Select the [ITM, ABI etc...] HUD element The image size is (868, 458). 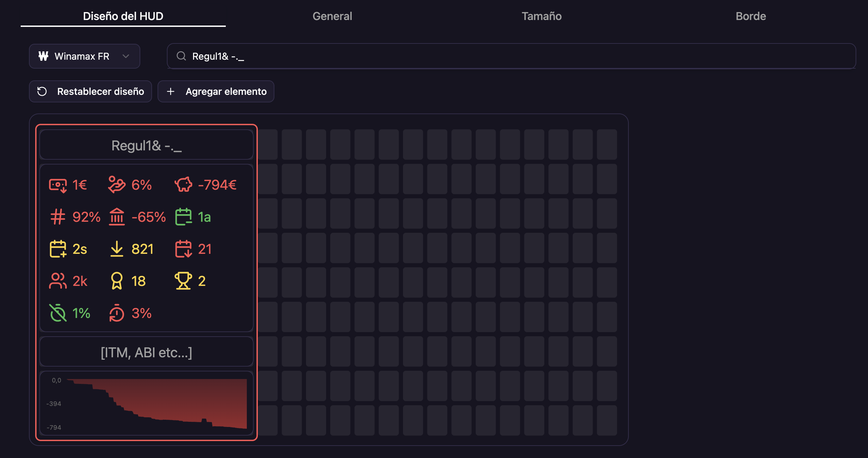[147, 352]
